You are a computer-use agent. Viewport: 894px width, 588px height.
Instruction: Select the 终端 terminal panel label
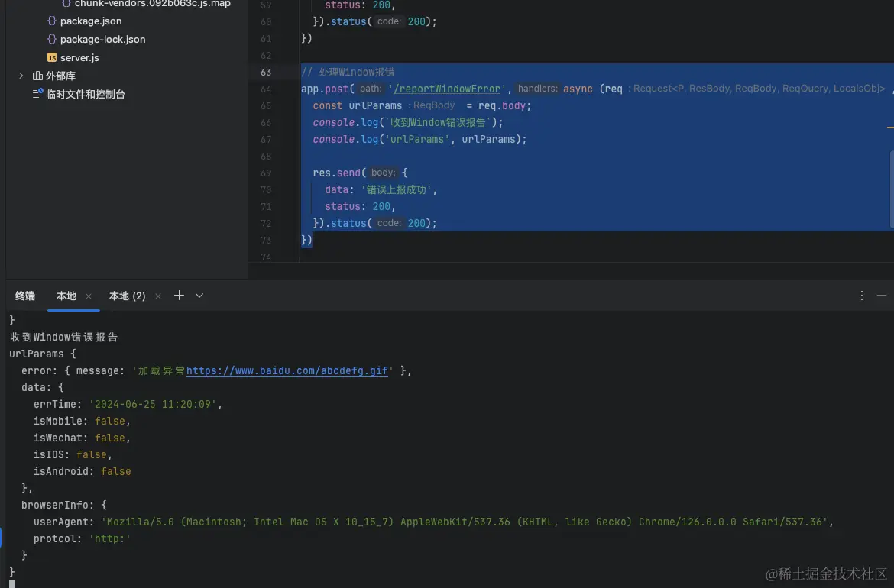(x=25, y=296)
